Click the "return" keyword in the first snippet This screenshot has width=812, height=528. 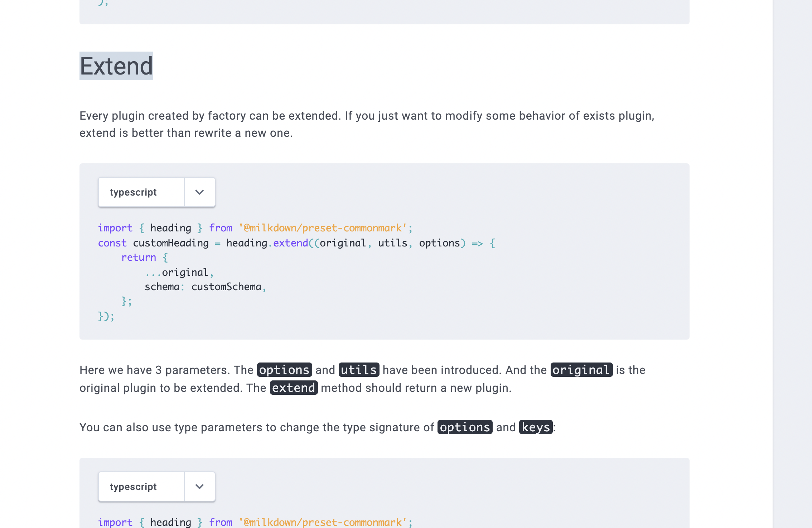pos(139,257)
